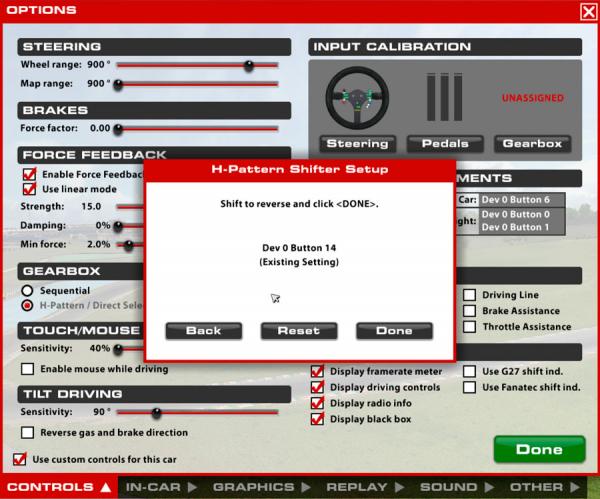This screenshot has width=600, height=499.
Task: Toggle Reverse gas and brake direction
Action: [29, 433]
